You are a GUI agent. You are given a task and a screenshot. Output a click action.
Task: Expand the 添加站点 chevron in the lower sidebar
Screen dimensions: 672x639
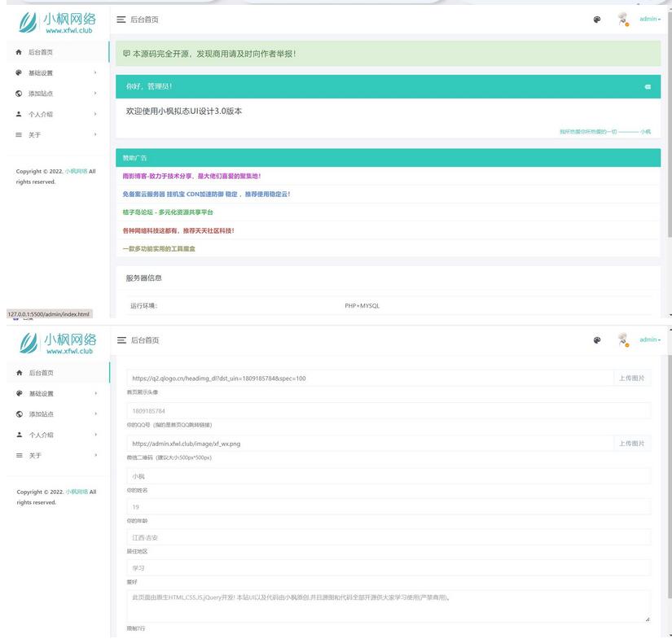point(94,414)
